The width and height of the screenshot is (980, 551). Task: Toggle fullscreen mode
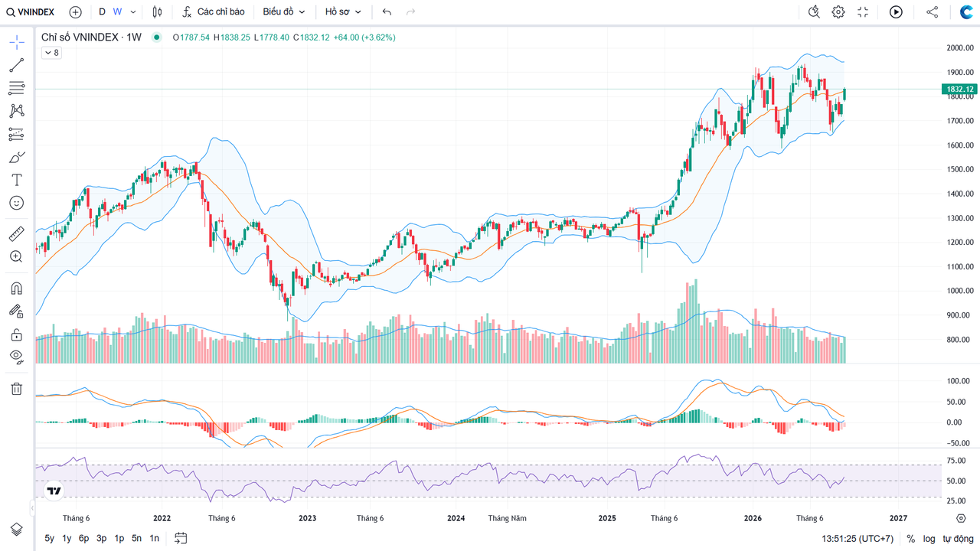click(863, 12)
